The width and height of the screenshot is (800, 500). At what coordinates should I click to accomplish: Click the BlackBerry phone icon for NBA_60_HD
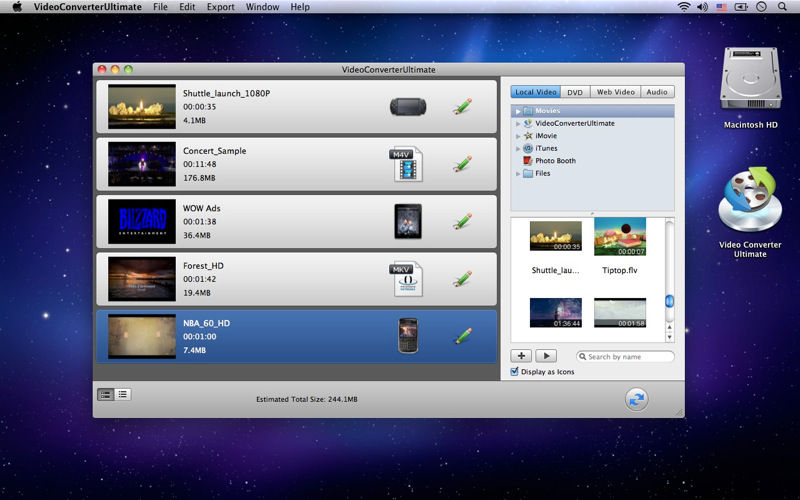[408, 336]
